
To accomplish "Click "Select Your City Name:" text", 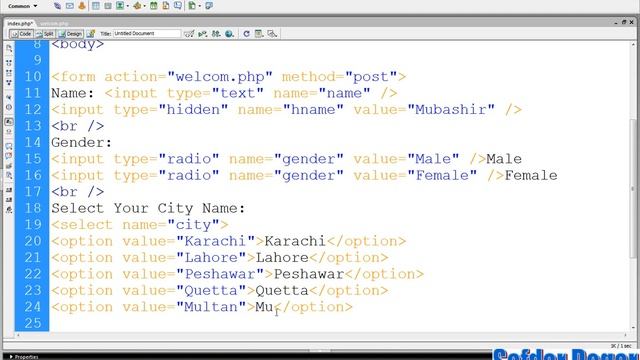I will click(x=148, y=209).
